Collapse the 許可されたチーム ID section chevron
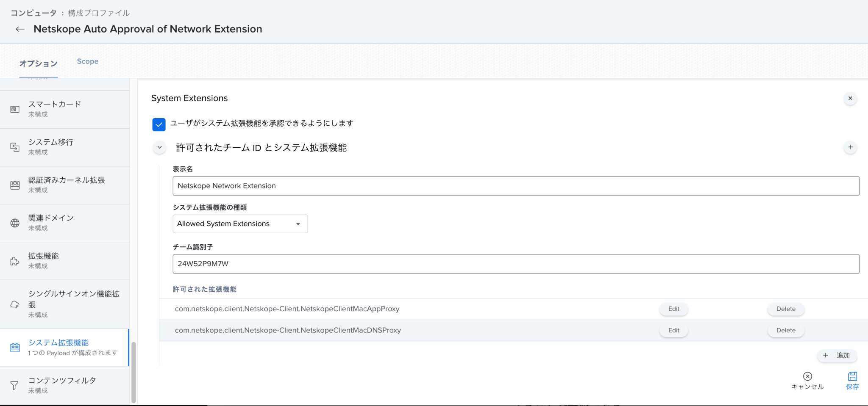868x406 pixels. (x=159, y=147)
